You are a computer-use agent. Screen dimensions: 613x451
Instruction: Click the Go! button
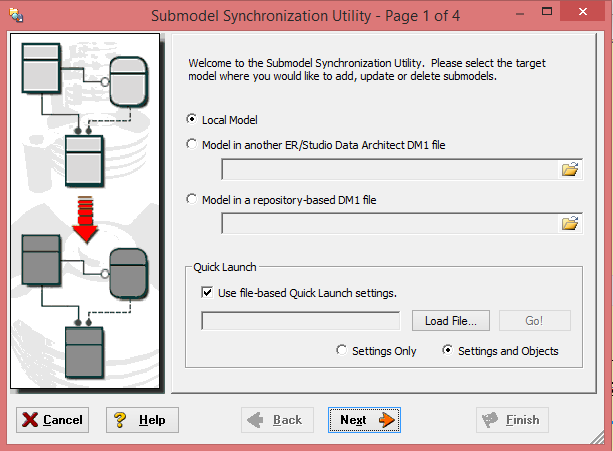534,321
